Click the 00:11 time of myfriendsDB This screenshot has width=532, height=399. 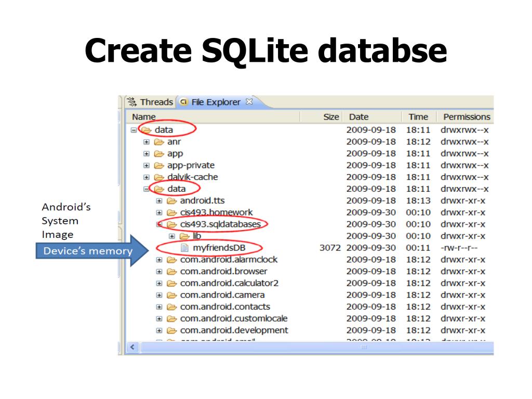click(x=418, y=248)
